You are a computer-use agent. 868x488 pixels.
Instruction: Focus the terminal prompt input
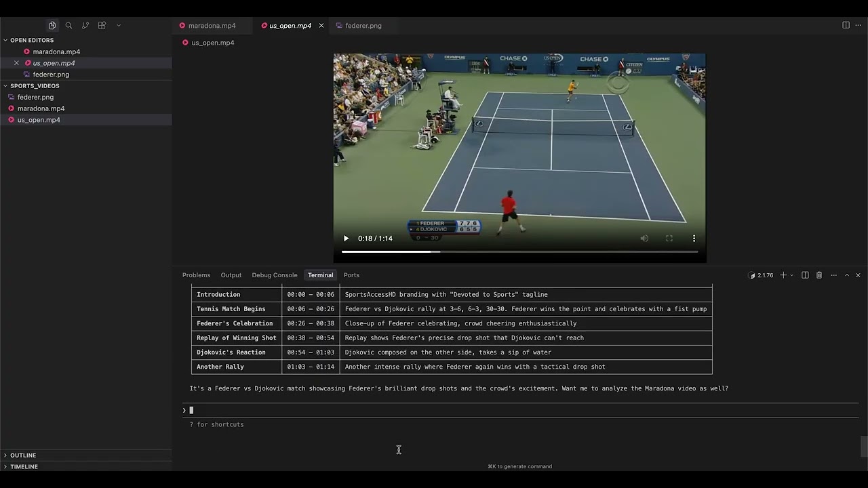point(519,410)
